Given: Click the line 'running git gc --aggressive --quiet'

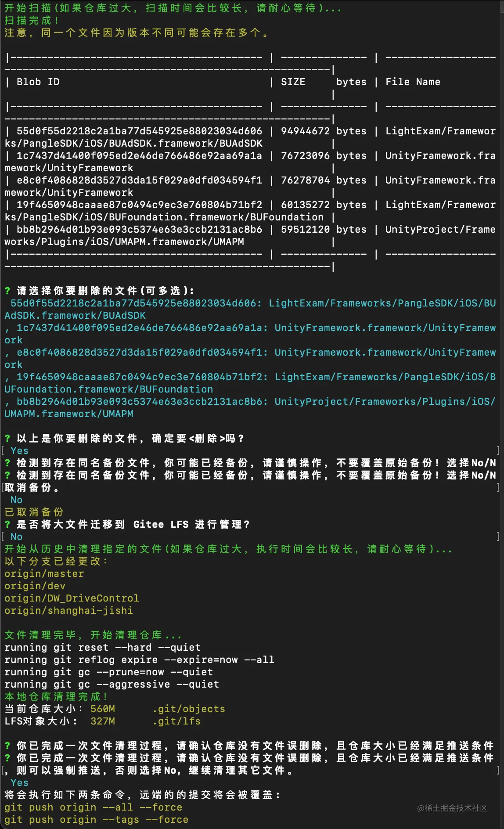Looking at the screenshot, I should pos(112,684).
